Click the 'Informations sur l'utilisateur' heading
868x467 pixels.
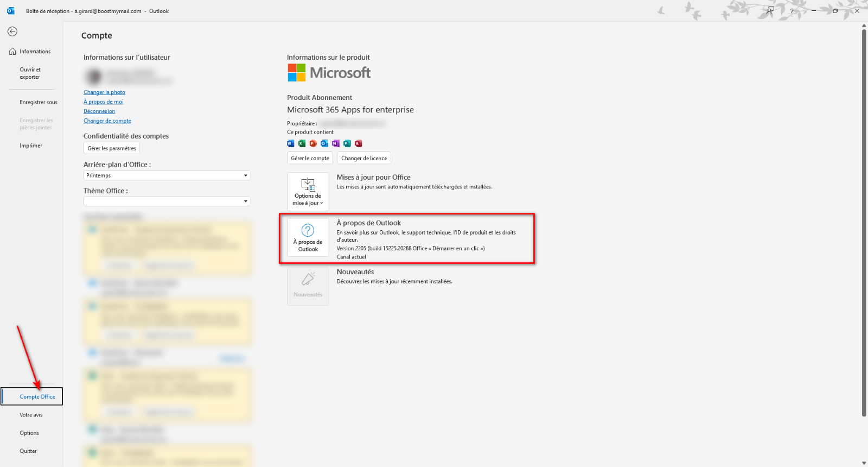click(x=127, y=58)
